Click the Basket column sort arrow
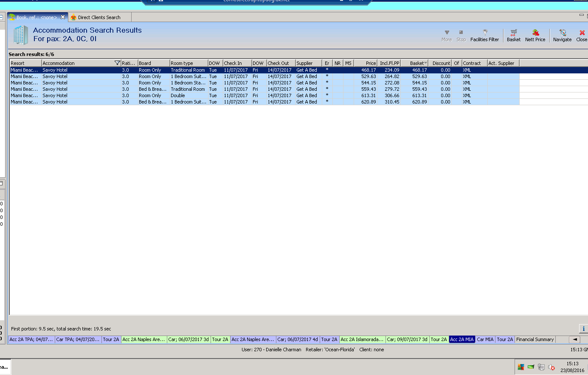 click(x=426, y=63)
